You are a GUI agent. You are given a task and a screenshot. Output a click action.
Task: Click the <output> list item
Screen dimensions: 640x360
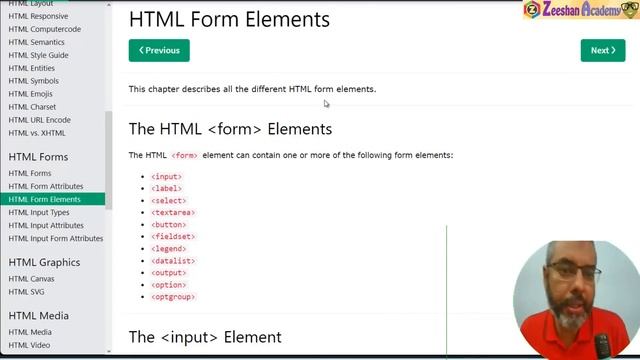pyautogui.click(x=169, y=273)
